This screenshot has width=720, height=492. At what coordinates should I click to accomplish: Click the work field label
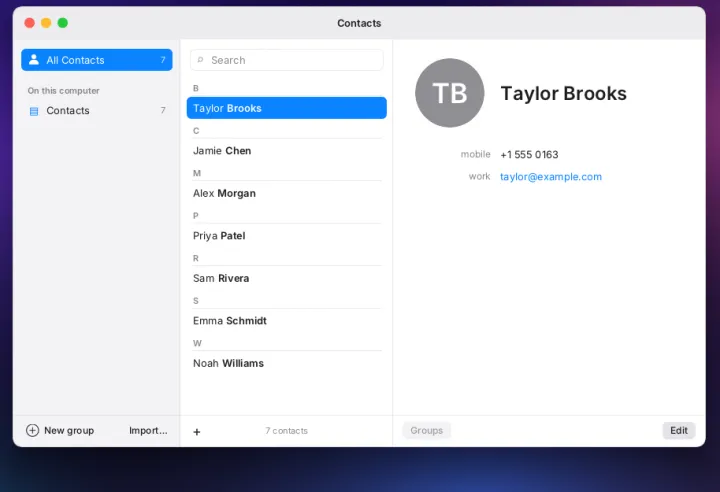tap(479, 176)
